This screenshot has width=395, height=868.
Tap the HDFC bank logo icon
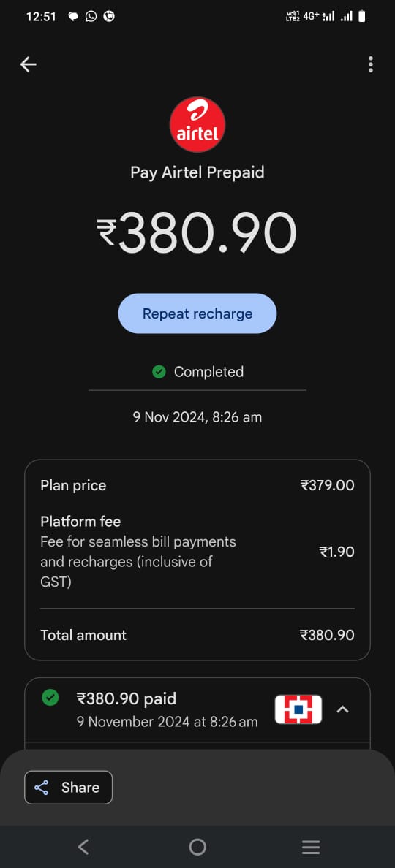(x=298, y=709)
